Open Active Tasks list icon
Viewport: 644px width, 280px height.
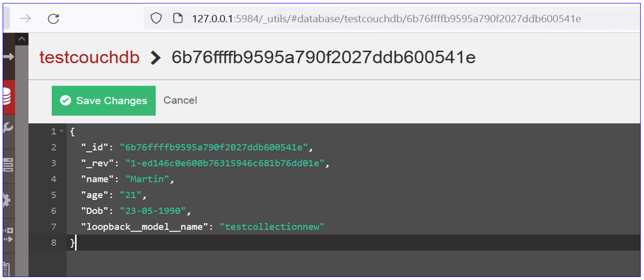[x=7, y=164]
